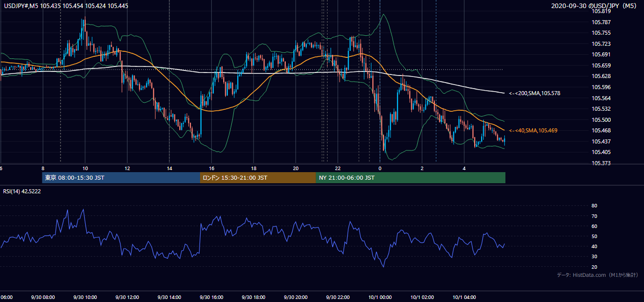Click the RSI(14) 42.5222 indicator label
Screen dimensions: 644x302
22,191
